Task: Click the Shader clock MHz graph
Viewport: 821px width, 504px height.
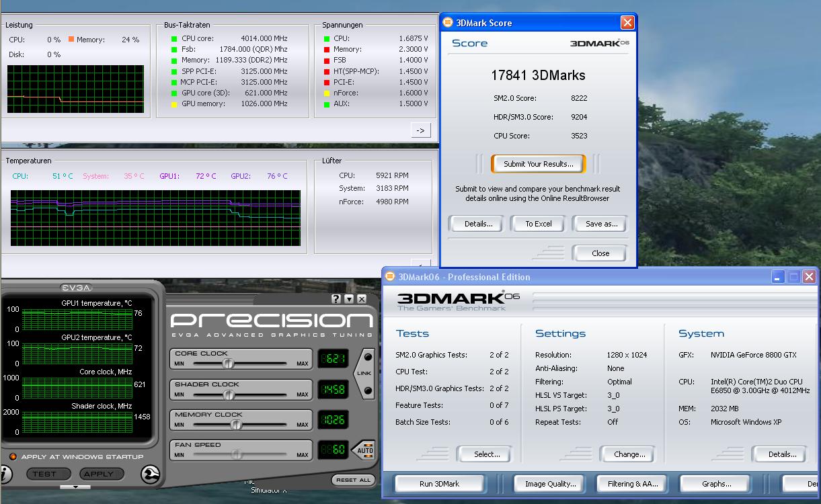Action: pyautogui.click(x=77, y=423)
